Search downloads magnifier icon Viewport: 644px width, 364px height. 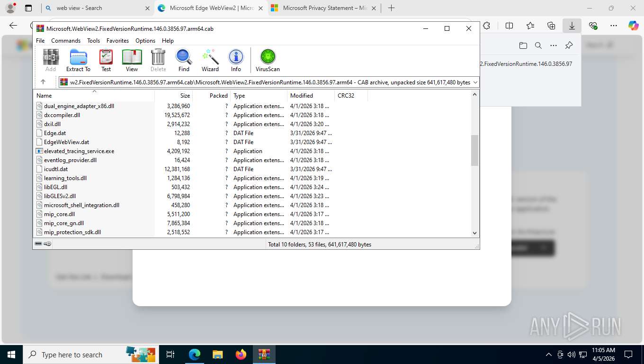pos(538,45)
